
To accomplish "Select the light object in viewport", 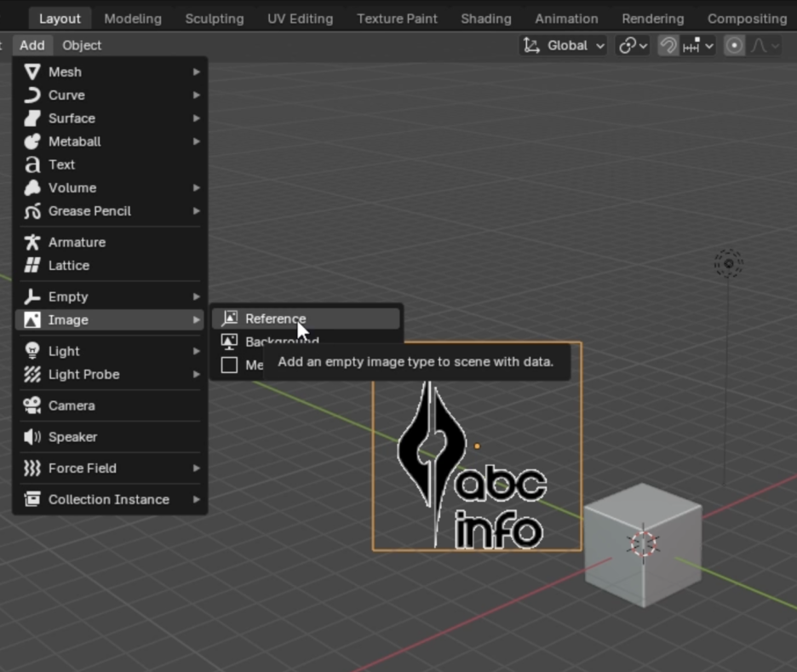I will (x=728, y=263).
